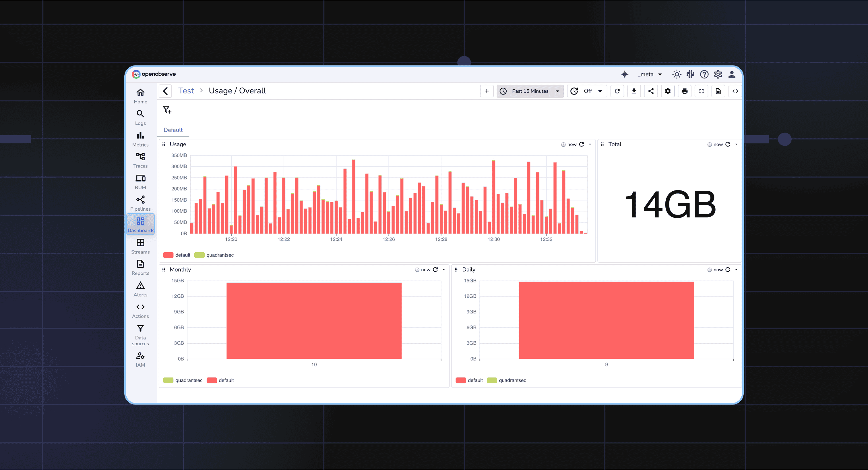
Task: Export the dashboard JSON with the download icon
Action: point(634,91)
